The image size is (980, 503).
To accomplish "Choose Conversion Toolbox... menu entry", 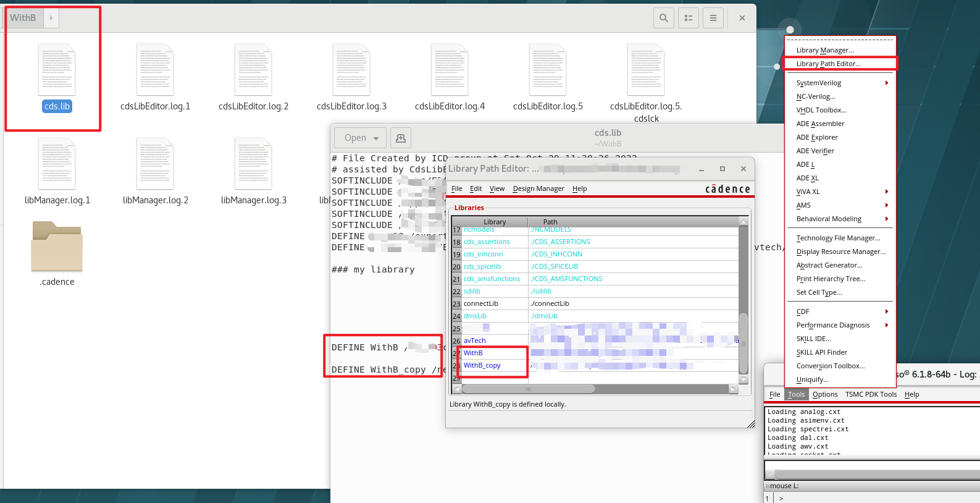I will coord(840,366).
